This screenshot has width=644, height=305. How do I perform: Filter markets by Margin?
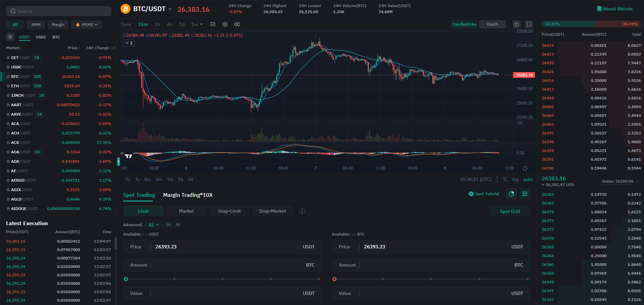tap(58, 25)
